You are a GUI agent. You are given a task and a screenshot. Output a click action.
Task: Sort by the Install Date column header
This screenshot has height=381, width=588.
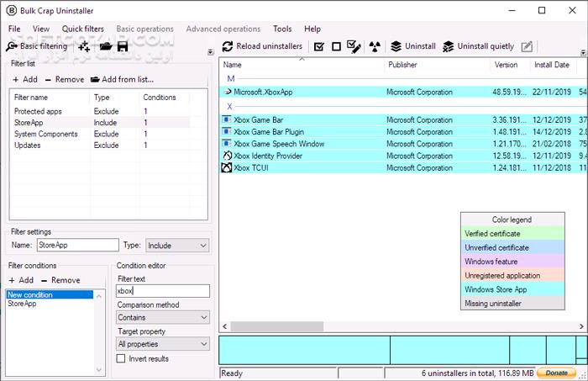(553, 65)
